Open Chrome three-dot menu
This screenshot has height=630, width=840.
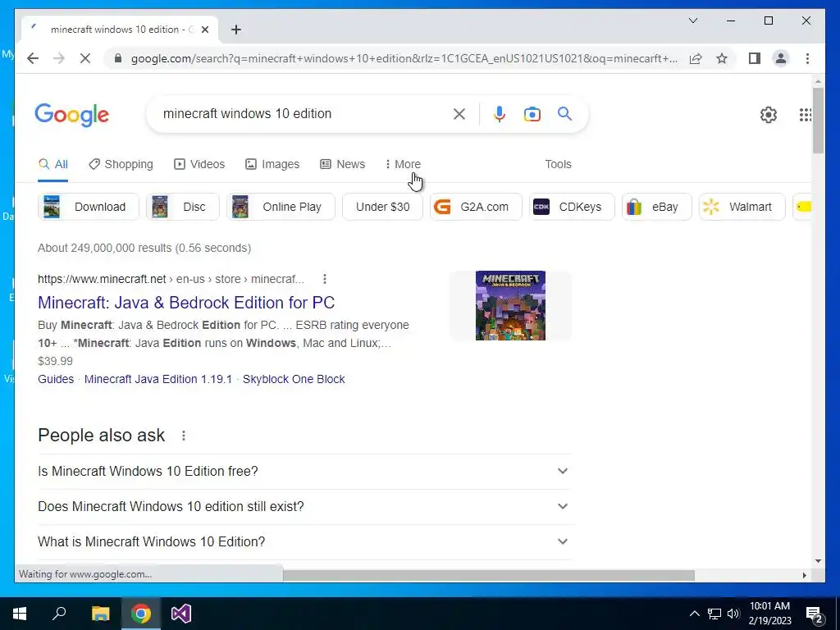[x=807, y=58]
